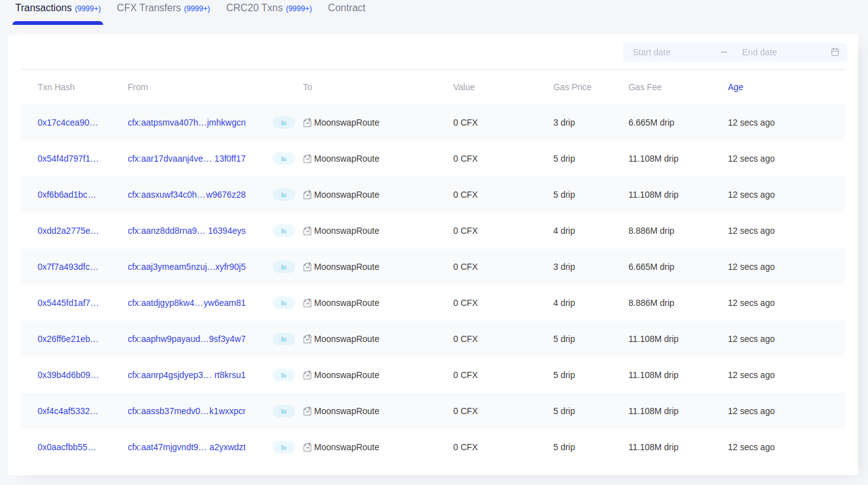
Task: Select 5 drip in 0xf6b6ad1bc row
Action: [x=564, y=195]
